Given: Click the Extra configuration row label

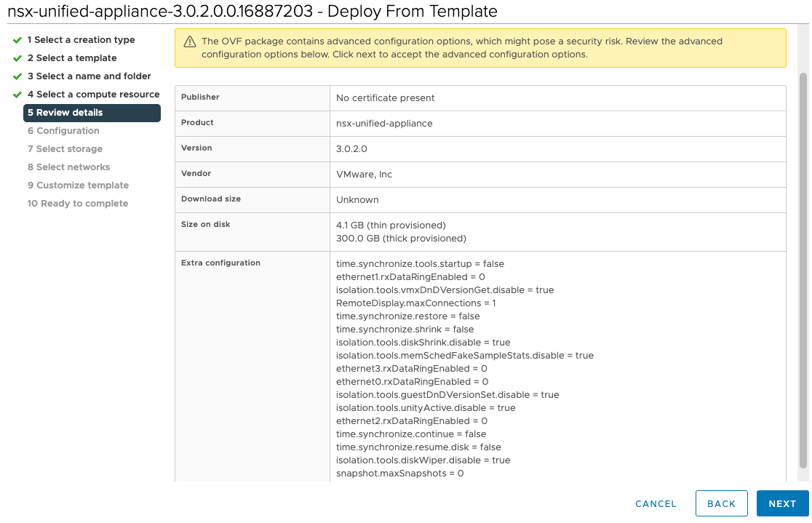Looking at the screenshot, I should click(220, 263).
